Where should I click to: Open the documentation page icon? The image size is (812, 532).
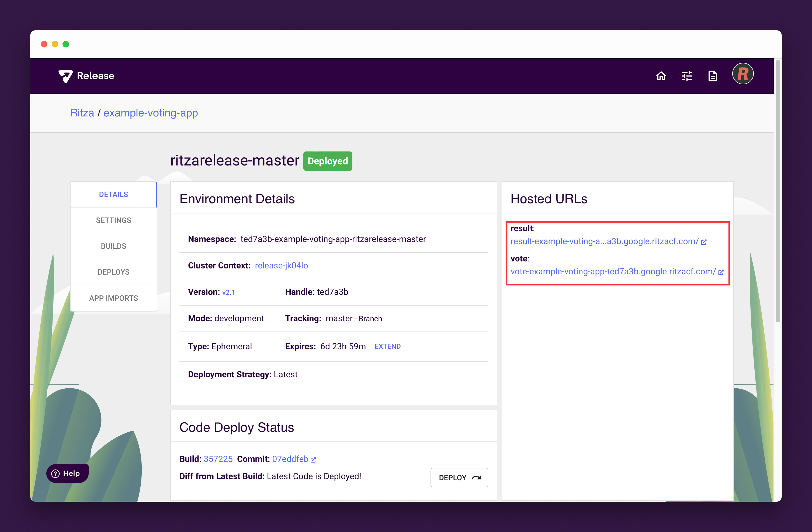tap(712, 76)
